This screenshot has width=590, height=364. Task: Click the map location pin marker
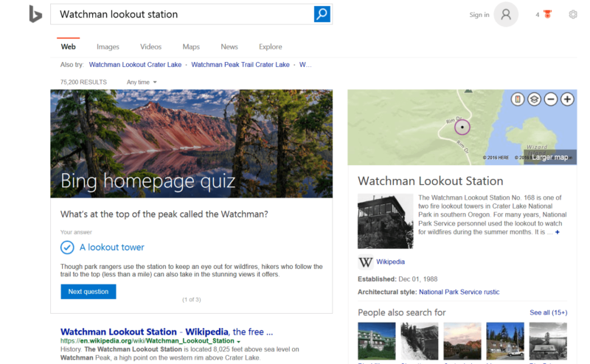(462, 127)
